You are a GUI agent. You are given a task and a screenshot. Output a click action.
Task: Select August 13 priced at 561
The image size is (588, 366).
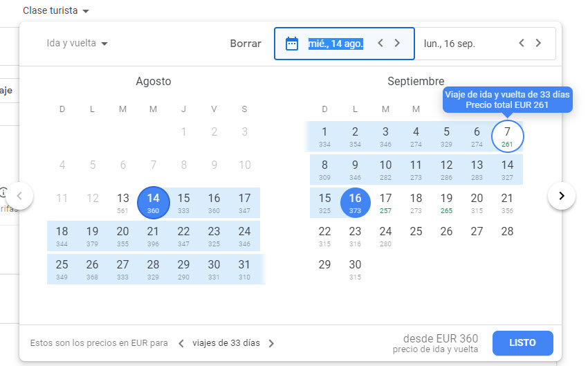click(x=123, y=202)
